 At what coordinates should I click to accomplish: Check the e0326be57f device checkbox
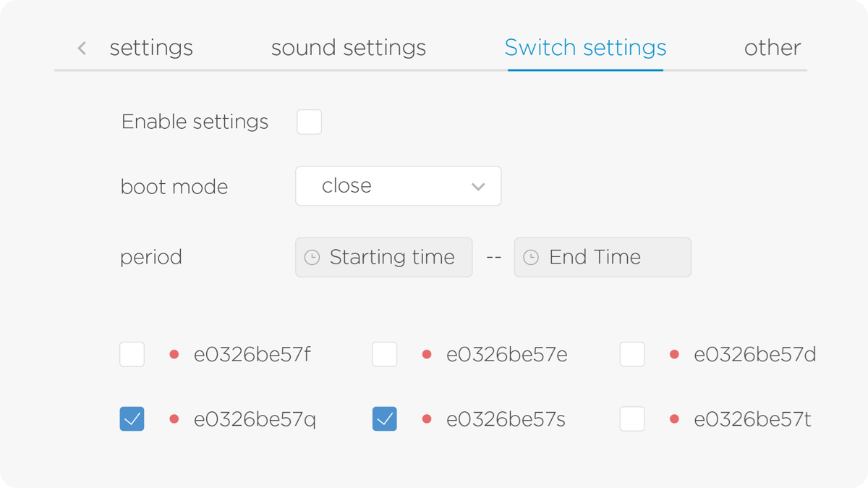point(132,355)
